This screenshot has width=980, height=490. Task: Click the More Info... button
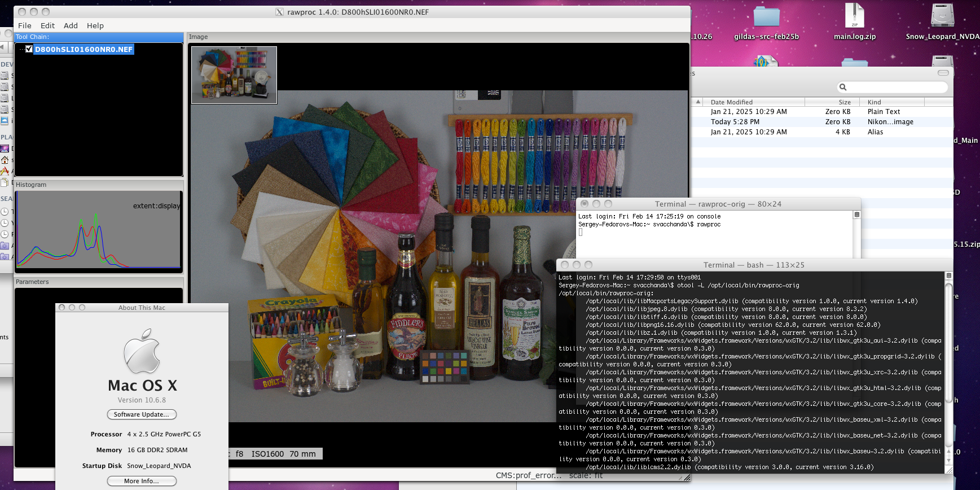pos(142,481)
